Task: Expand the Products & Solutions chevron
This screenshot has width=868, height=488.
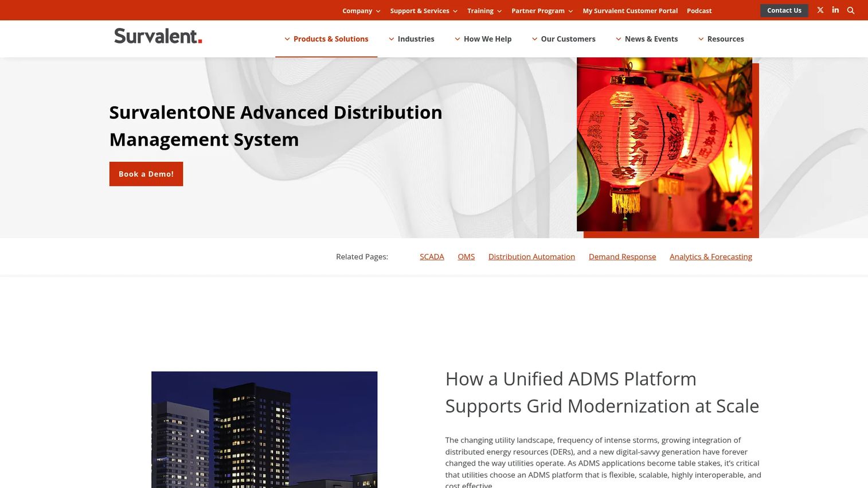Action: (287, 39)
